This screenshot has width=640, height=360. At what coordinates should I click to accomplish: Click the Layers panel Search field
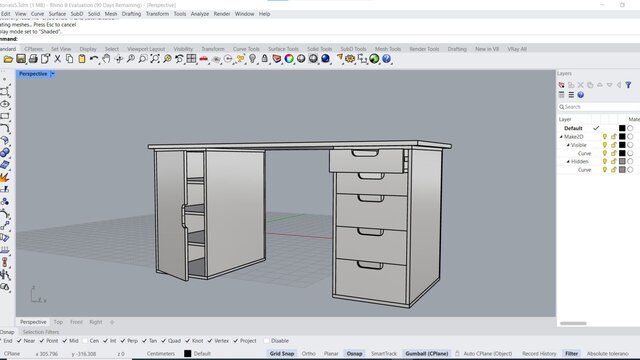click(x=600, y=107)
